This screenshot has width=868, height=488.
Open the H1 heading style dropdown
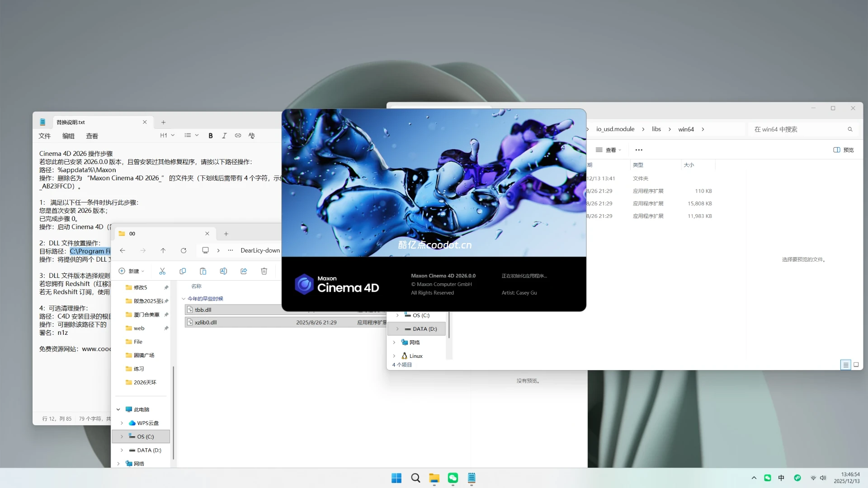pyautogui.click(x=167, y=135)
